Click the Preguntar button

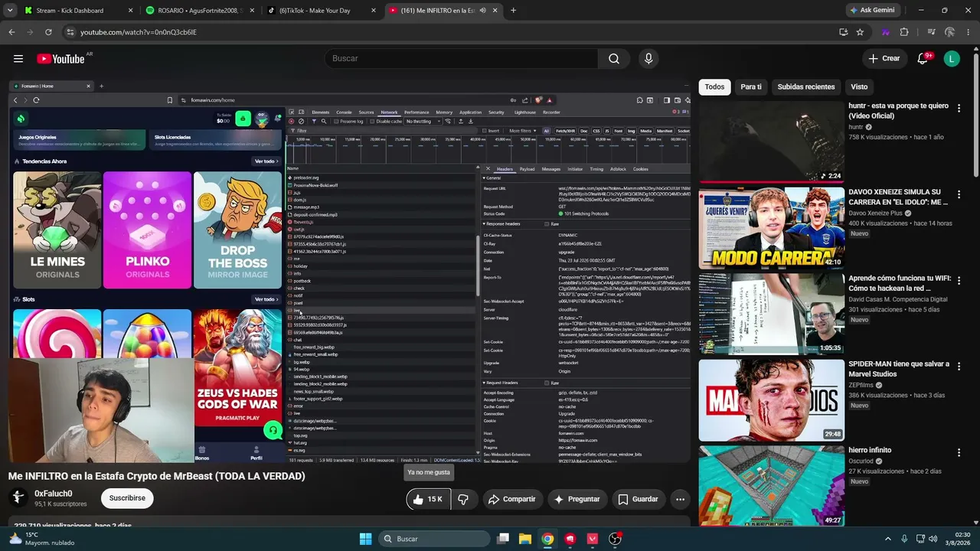click(x=577, y=499)
